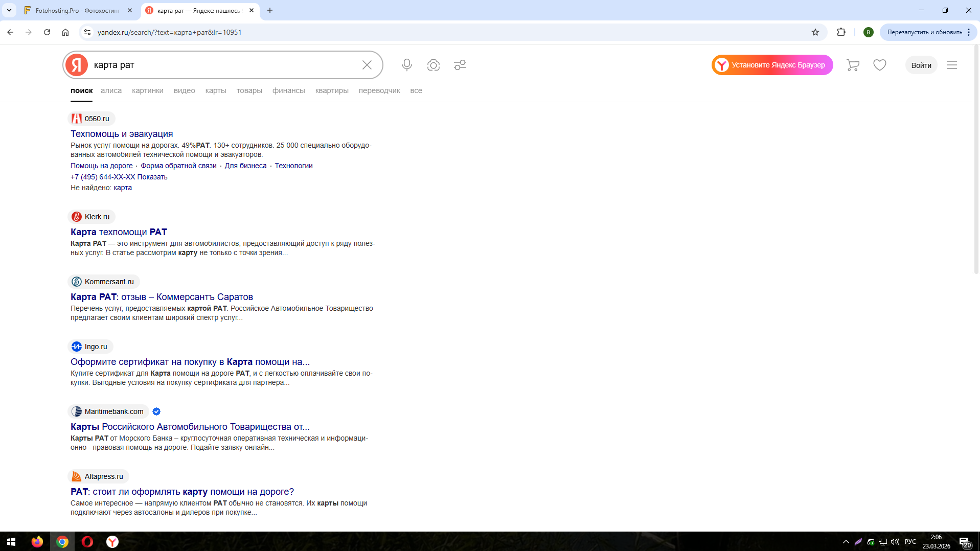Open image search camera icon
The width and height of the screenshot is (980, 551).
point(434,65)
